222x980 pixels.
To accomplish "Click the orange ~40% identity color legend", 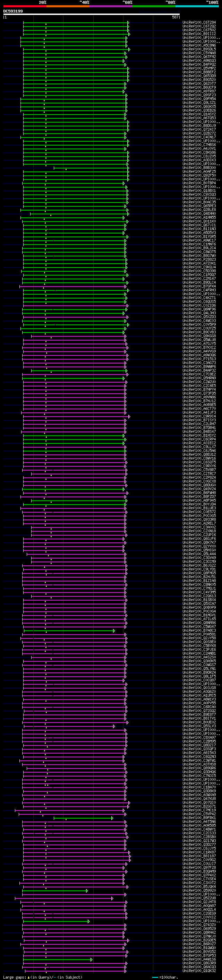I will pos(68,6).
